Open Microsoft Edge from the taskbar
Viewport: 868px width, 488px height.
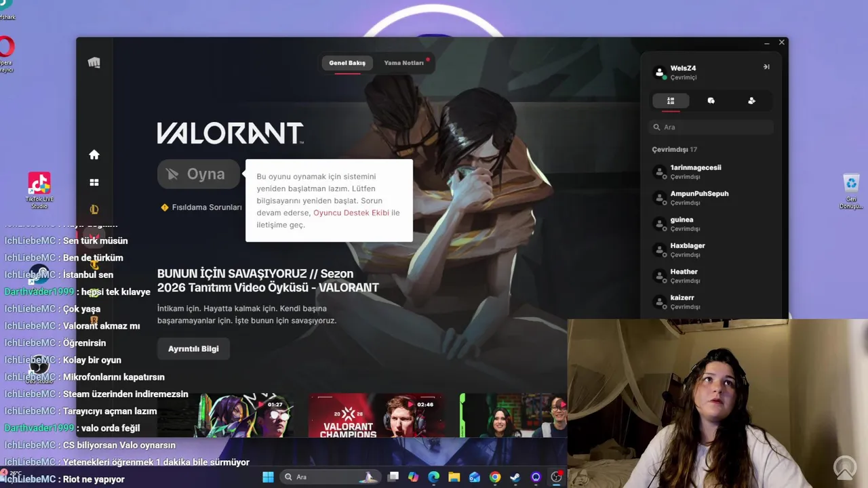[433, 477]
